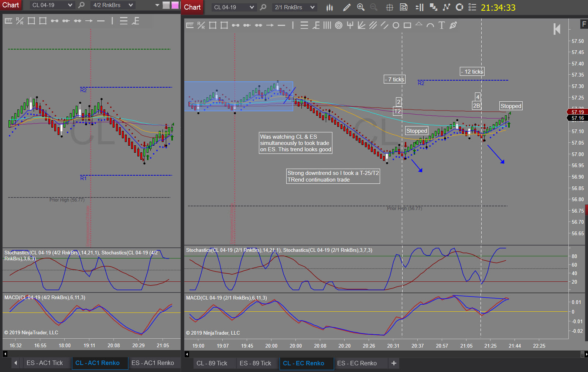Click the 57.16 current price marker
Viewport: 588px width, 372px height.
pos(577,118)
